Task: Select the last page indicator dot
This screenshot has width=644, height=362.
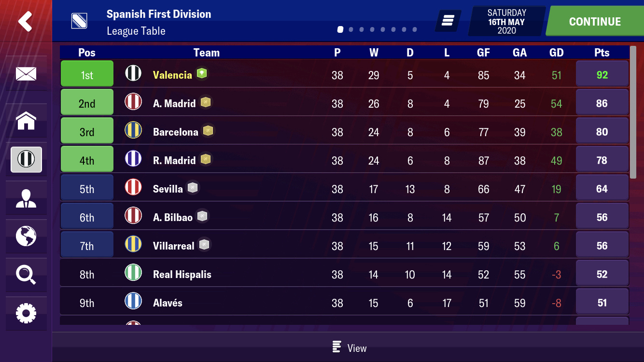Action: (415, 29)
